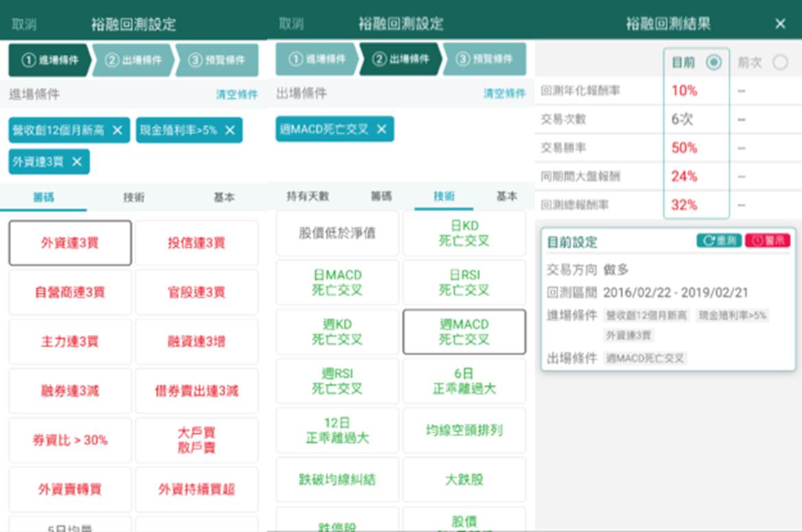This screenshot has height=532, width=802.
Task: Clear entry conditions with 清空條件
Action: 237,94
